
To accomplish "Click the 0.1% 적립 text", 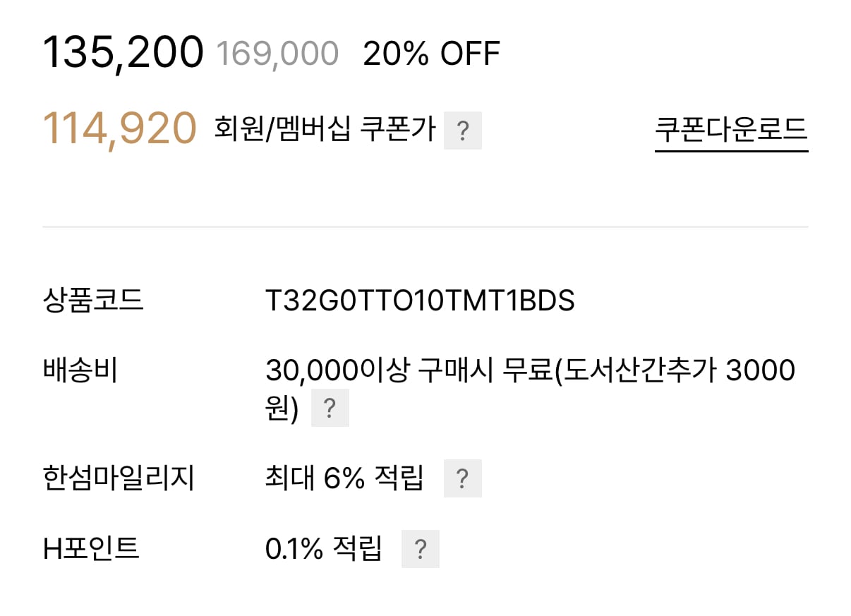I will [323, 548].
